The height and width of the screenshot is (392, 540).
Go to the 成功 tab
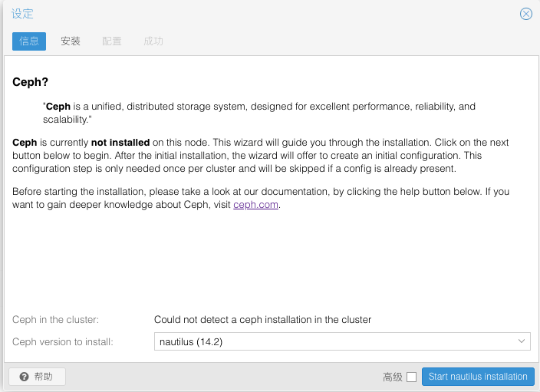[153, 41]
